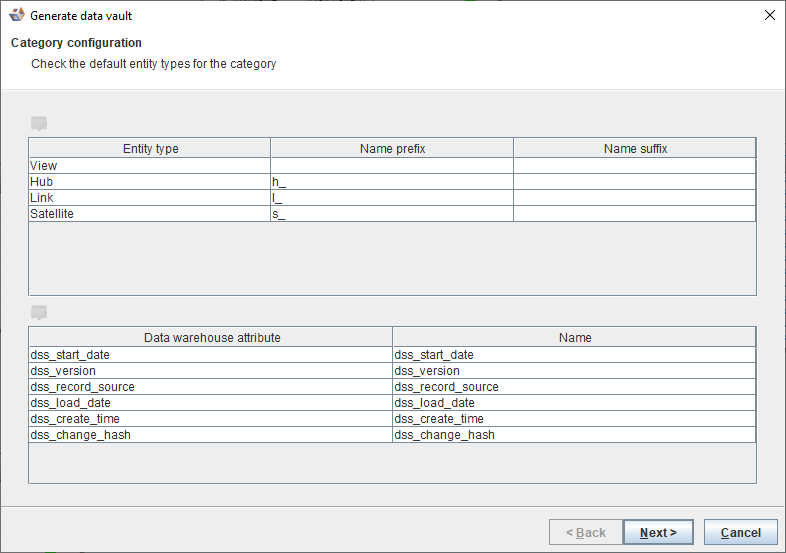Click the Generate data vault title icon
786x553 pixels.
[17, 16]
